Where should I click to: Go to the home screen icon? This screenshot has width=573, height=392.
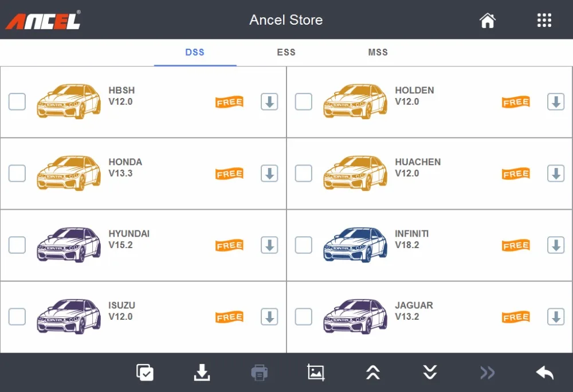click(x=488, y=21)
